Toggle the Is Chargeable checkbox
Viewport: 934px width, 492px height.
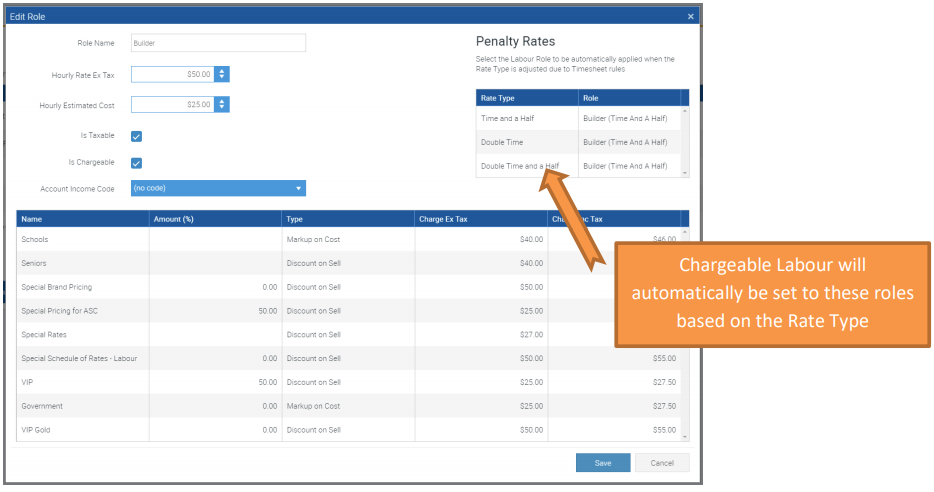(x=137, y=163)
